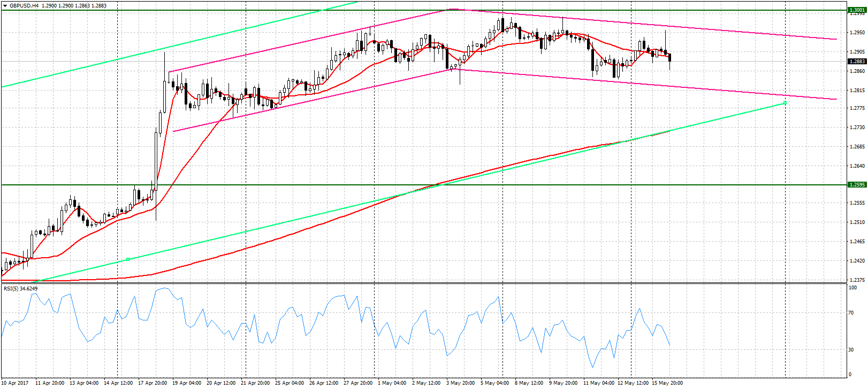Screen dimensions: 868x389
Task: Click the 1.2685 price axis label
Action: point(857,146)
